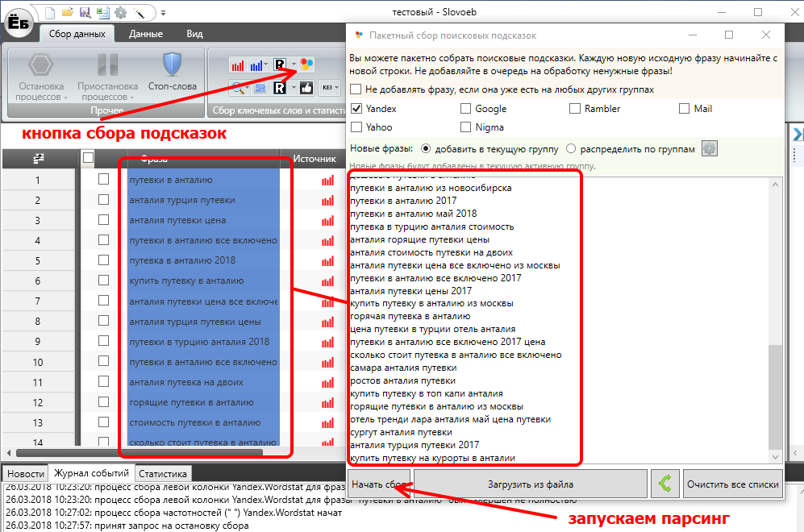This screenshot has height=532, width=804.
Task: Open the Статистика tab at the bottom
Action: click(162, 474)
